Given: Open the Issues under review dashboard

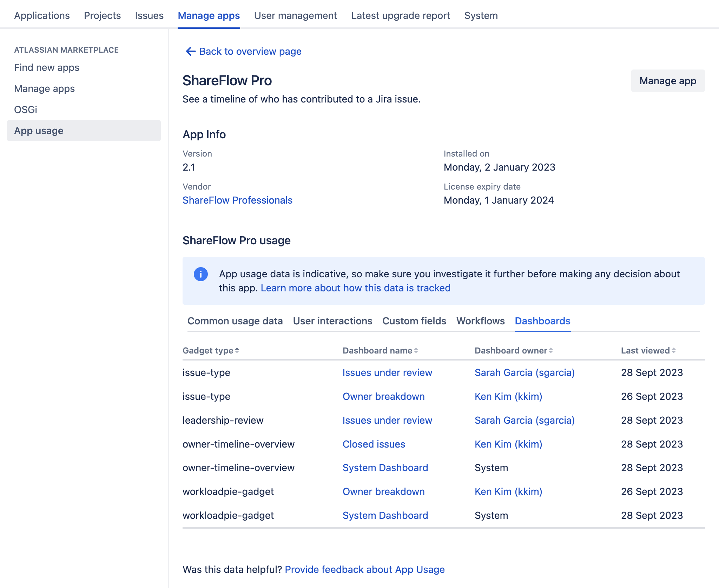Looking at the screenshot, I should pos(387,372).
